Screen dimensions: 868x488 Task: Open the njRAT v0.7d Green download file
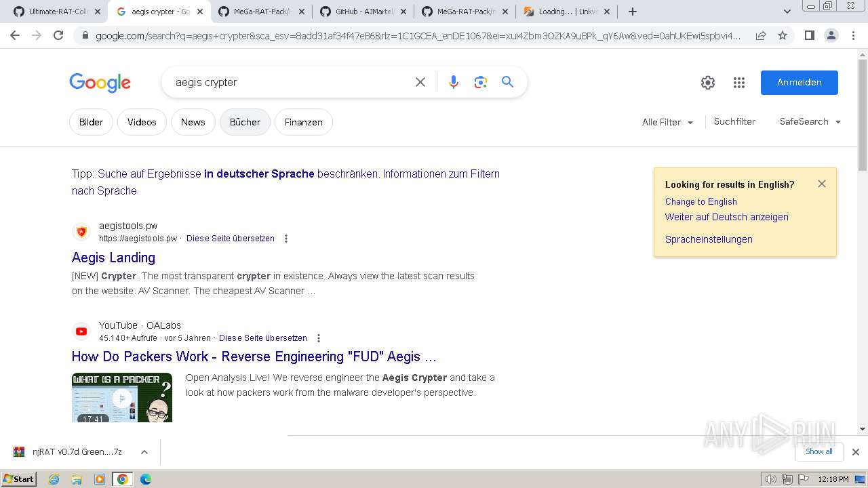click(x=77, y=452)
